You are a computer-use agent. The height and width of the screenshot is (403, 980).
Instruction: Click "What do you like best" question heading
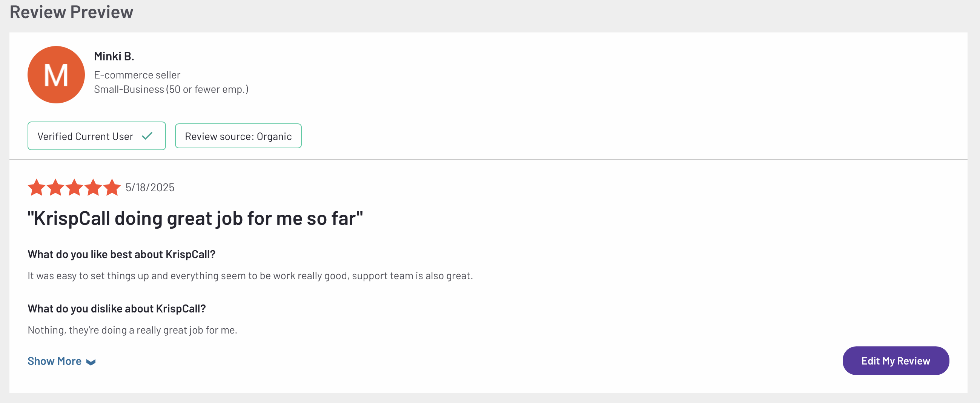pos(121,254)
